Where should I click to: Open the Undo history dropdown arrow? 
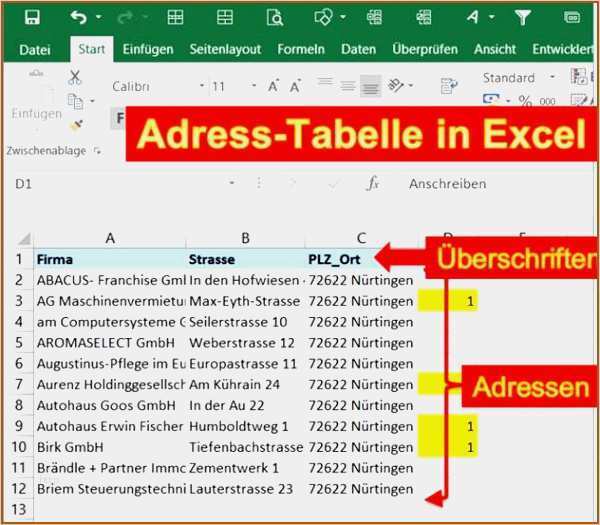click(98, 17)
